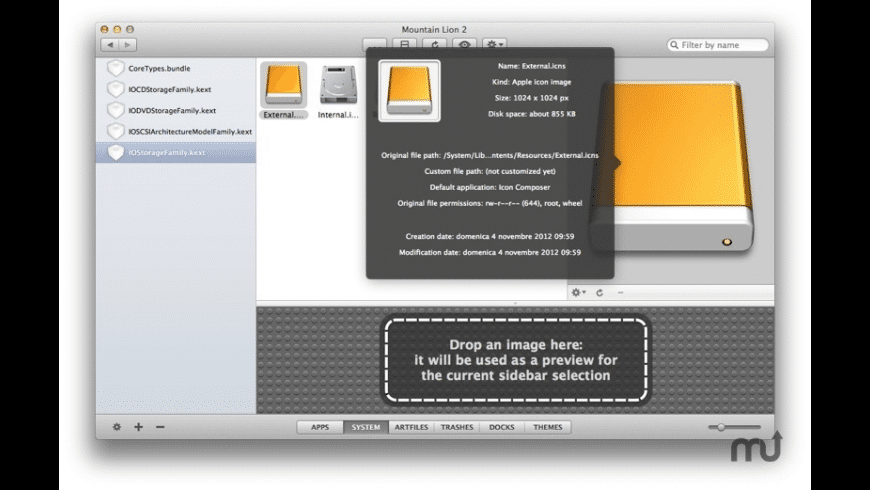Switch to the SYSTEM tab

click(366, 427)
